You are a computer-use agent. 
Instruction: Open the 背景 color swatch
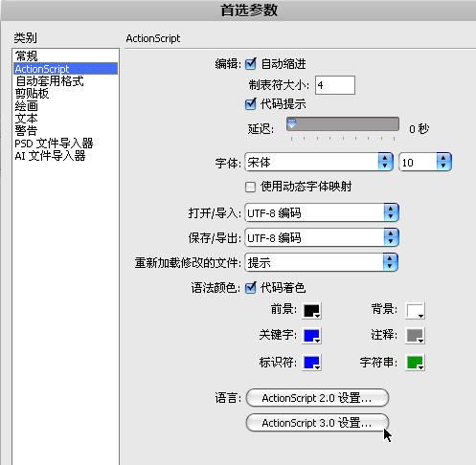pyautogui.click(x=415, y=311)
